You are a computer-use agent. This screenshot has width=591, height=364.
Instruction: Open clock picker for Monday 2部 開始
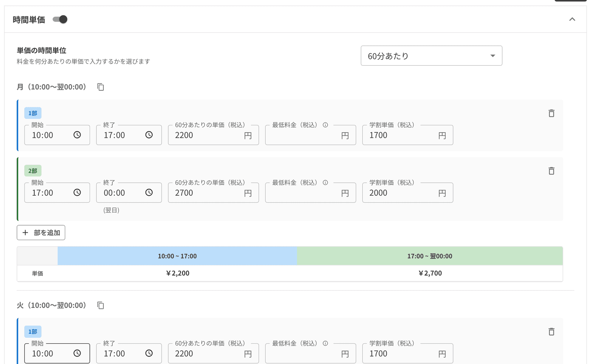(x=77, y=193)
